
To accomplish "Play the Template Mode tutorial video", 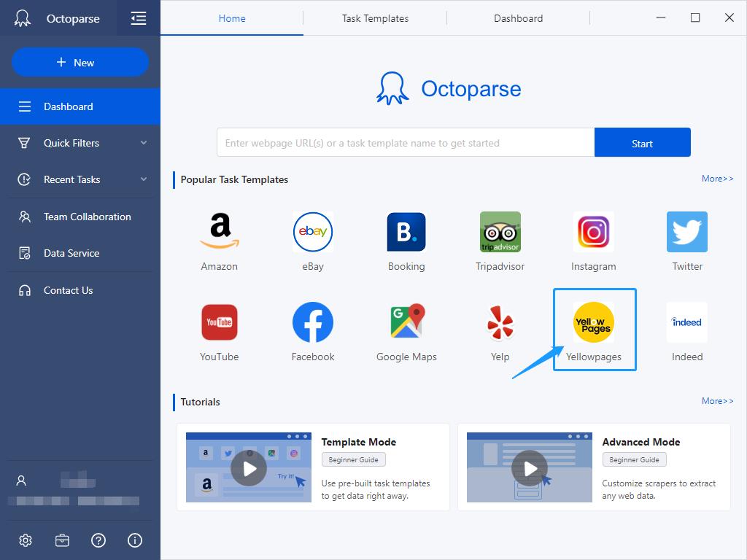I will (x=249, y=468).
